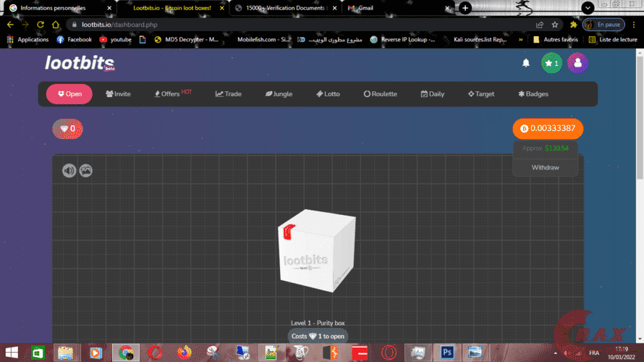Viewport: 644px width, 362px height.
Task: Open the Daily rewards tab
Action: coord(432,94)
